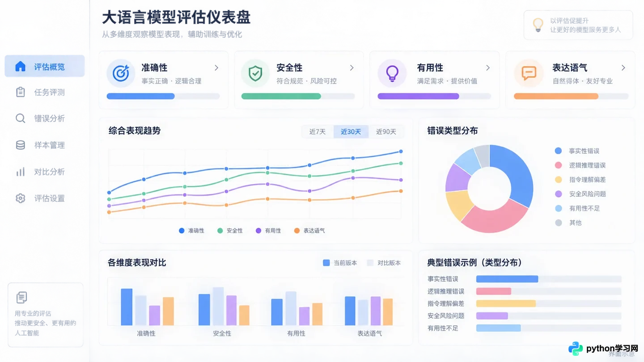Click the 准确性 card progress bar
644x362 pixels.
pyautogui.click(x=163, y=96)
